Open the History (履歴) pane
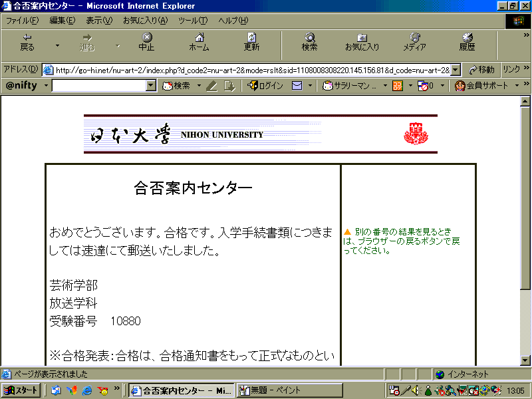 (467, 43)
